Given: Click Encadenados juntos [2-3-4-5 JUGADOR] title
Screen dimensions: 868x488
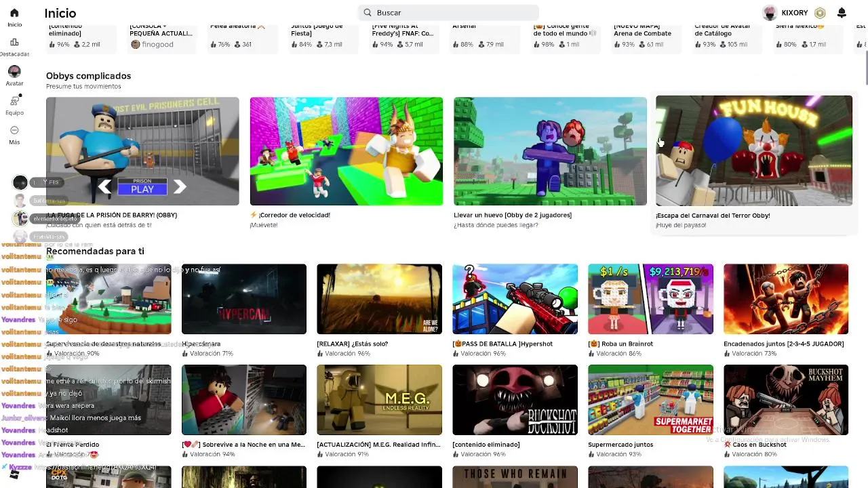Looking at the screenshot, I should pyautogui.click(x=784, y=344).
